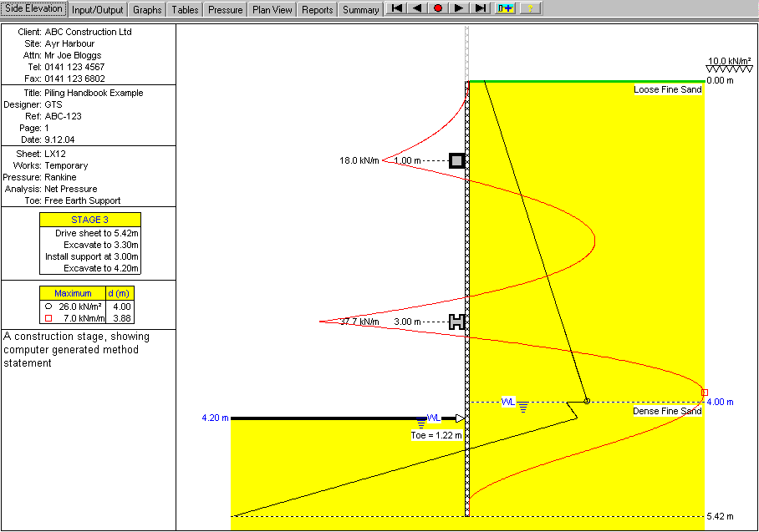Switch to the Input/Output tab

[x=98, y=10]
